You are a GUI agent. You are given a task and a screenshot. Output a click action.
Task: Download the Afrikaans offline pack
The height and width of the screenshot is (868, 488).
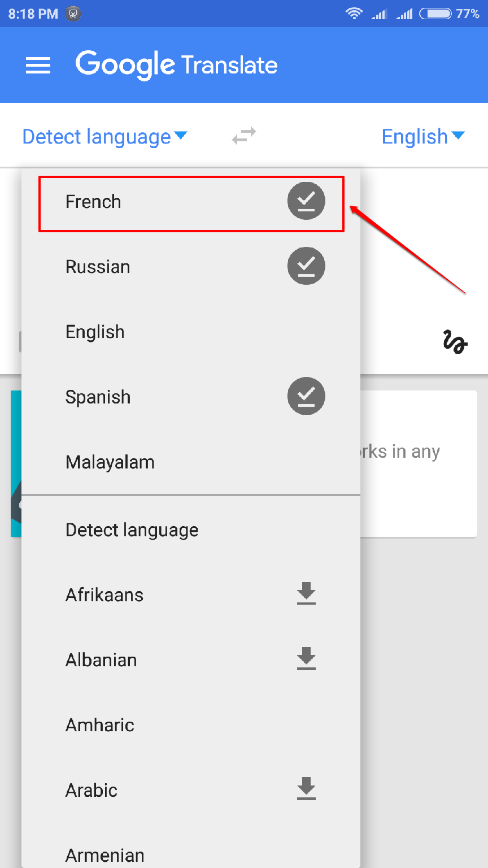[x=306, y=594]
